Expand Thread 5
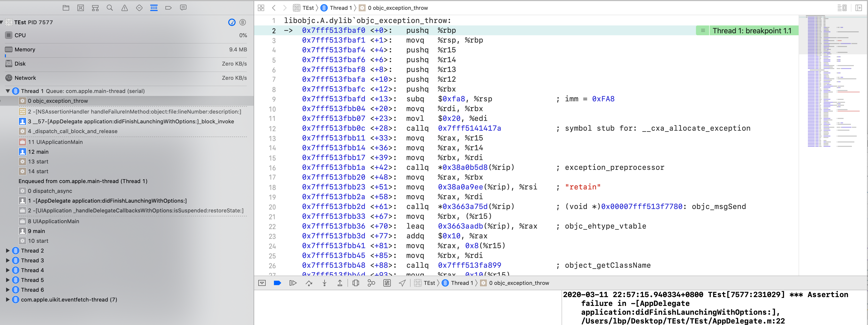The image size is (868, 325). (x=8, y=280)
